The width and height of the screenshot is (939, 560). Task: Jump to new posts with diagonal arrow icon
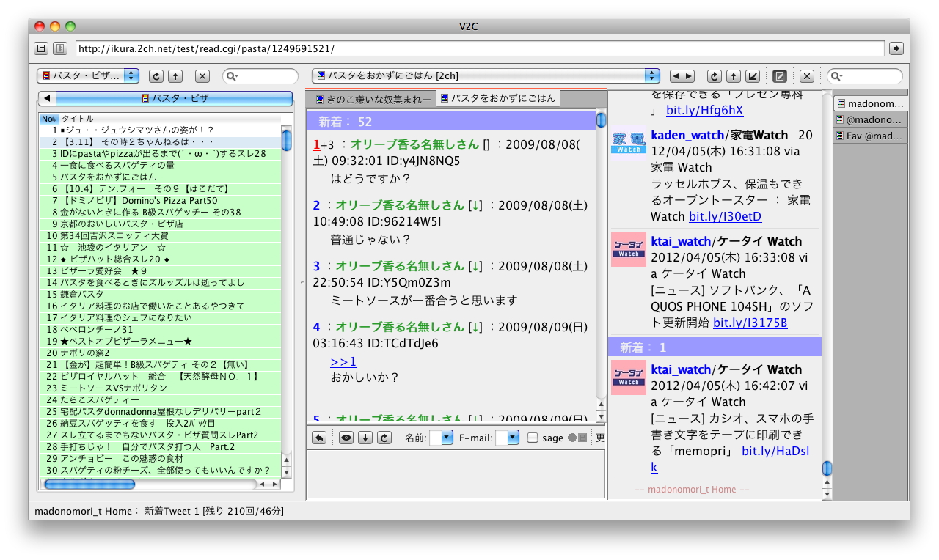click(x=753, y=75)
